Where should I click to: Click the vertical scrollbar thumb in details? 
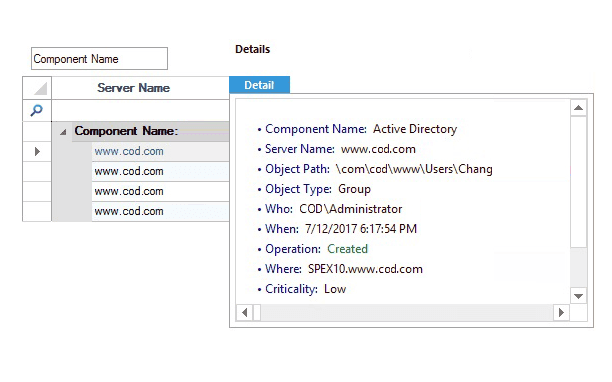(578, 182)
